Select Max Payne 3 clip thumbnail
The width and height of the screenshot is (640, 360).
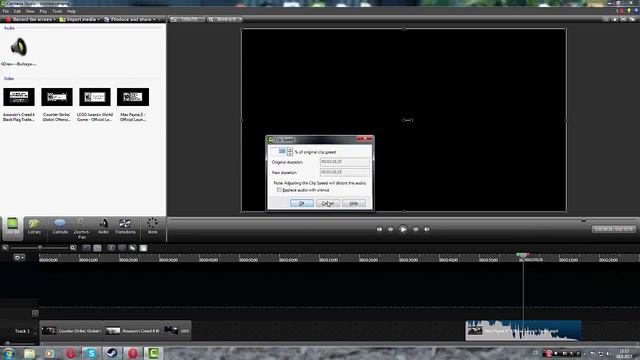(x=133, y=97)
